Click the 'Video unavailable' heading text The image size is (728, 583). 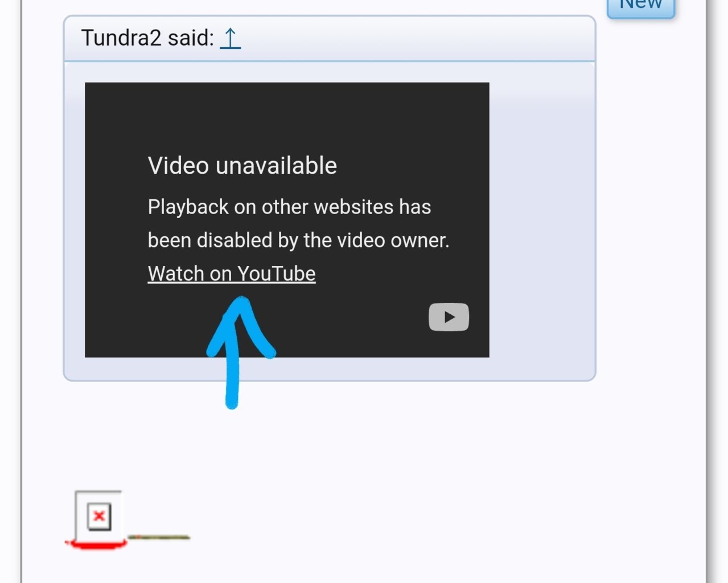(x=242, y=166)
